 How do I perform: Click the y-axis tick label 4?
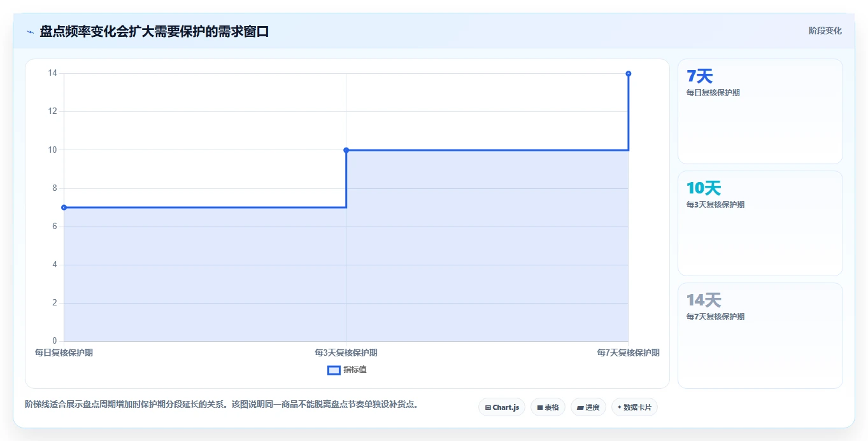pyautogui.click(x=54, y=265)
